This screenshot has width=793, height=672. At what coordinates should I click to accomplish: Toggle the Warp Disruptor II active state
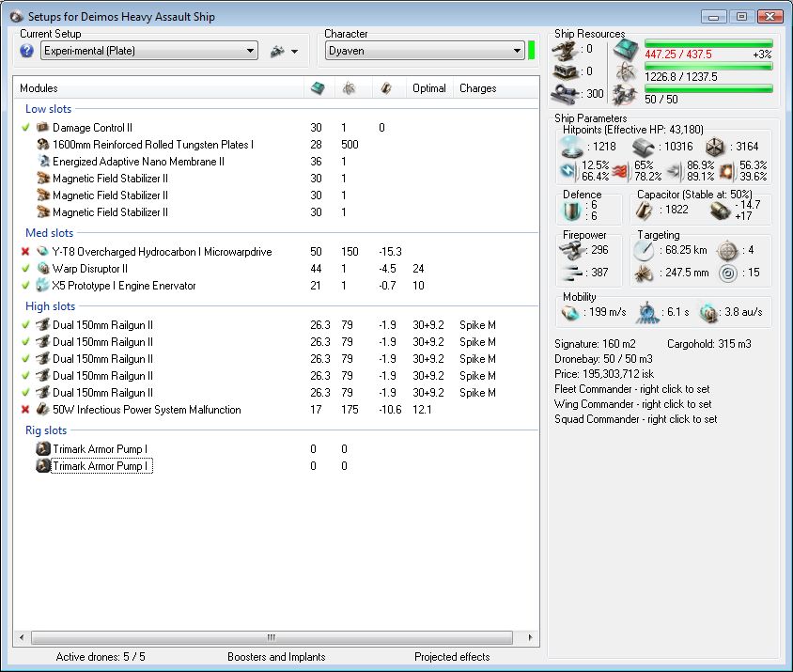tap(25, 269)
